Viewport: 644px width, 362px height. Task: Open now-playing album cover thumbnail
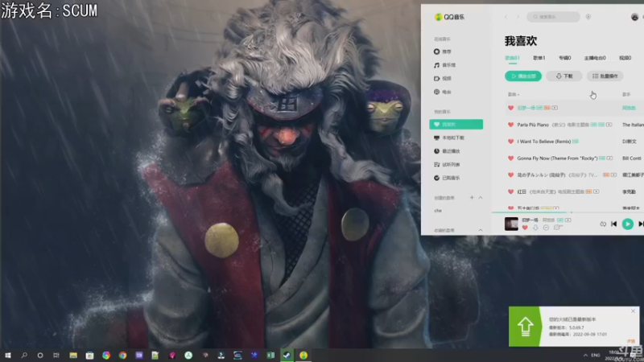[x=511, y=224]
